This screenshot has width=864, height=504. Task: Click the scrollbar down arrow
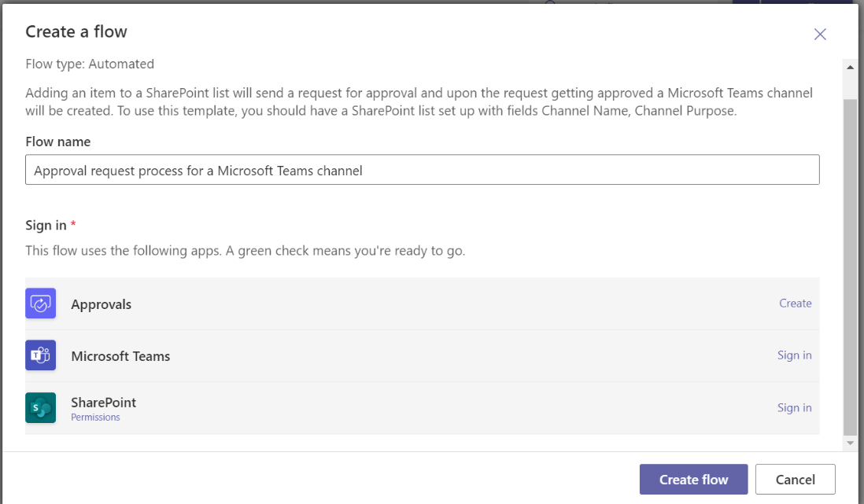point(850,443)
